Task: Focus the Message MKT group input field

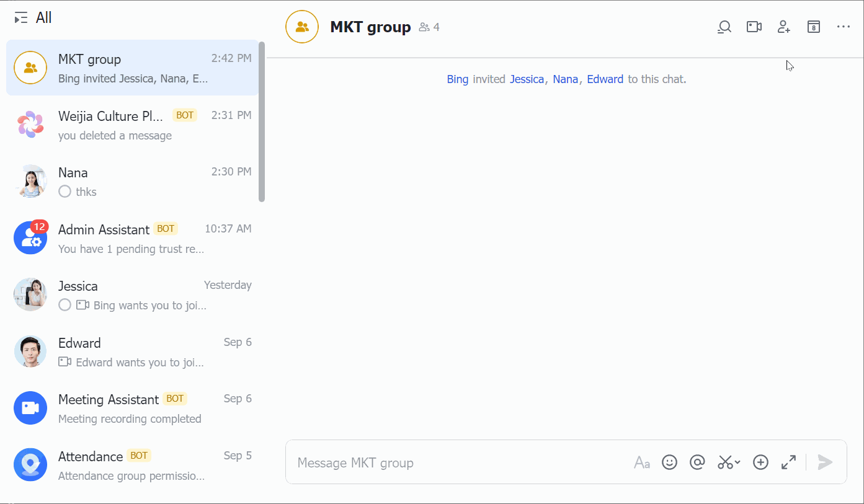Action: (459, 462)
